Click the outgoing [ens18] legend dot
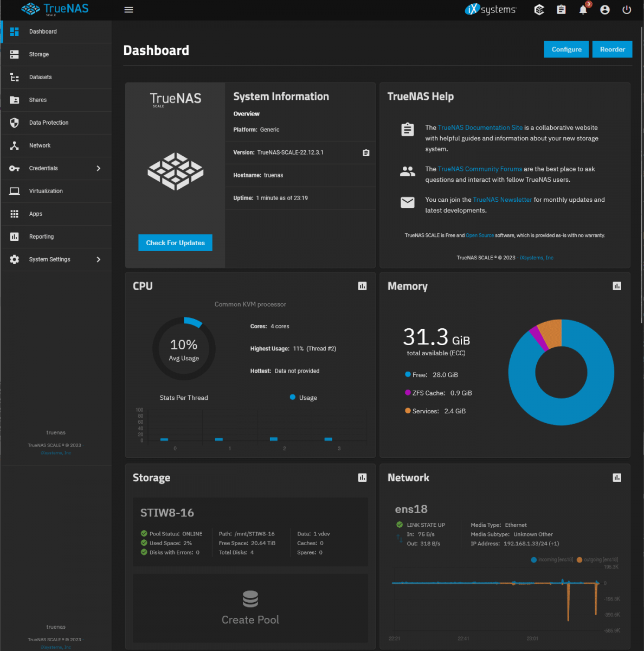Viewport: 644px width, 651px height. coord(579,560)
